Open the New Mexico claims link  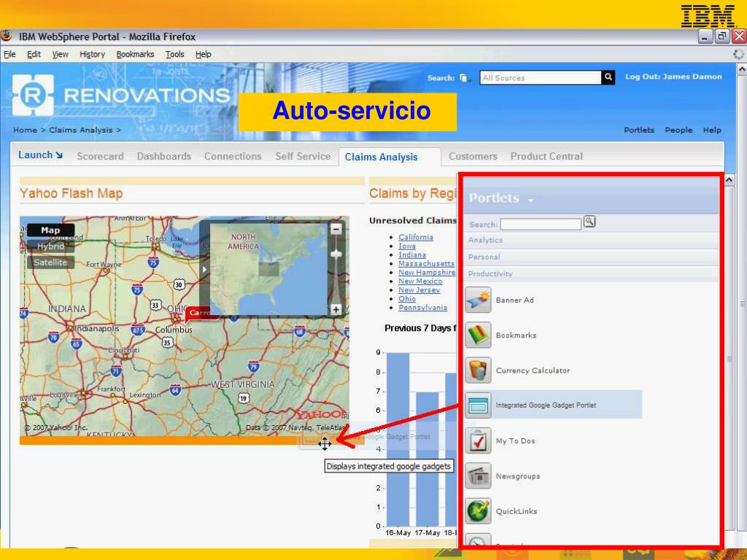[x=420, y=281]
